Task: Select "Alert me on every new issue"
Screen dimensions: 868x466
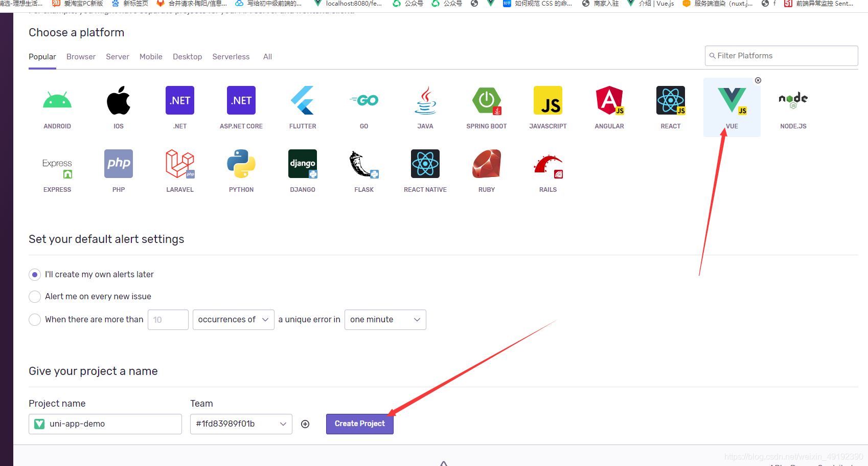Action: tap(35, 297)
